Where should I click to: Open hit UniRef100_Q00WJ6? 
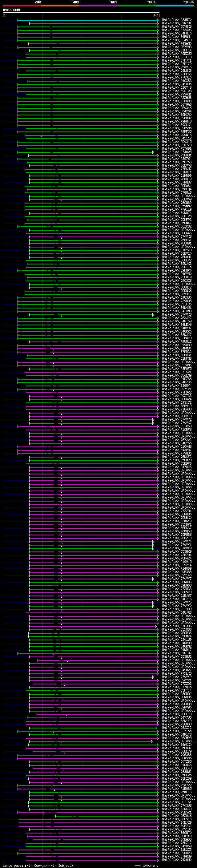coord(177,135)
